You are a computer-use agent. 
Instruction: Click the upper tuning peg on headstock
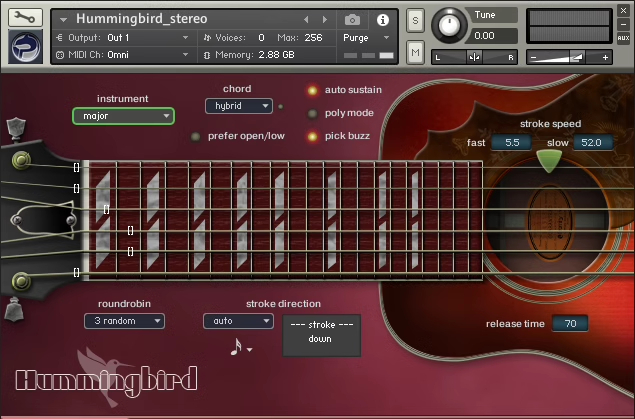coord(21,161)
